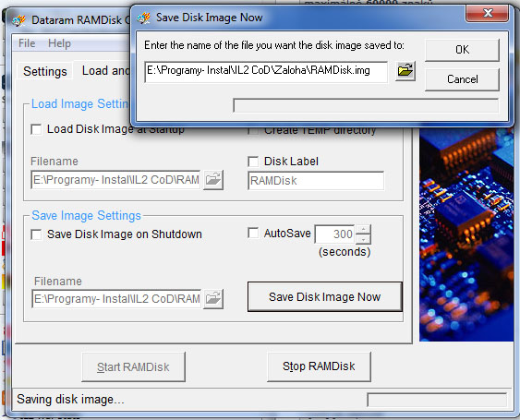Click Dataram RAMDisk main window title icon
This screenshot has width=520, height=420.
pyautogui.click(x=18, y=20)
